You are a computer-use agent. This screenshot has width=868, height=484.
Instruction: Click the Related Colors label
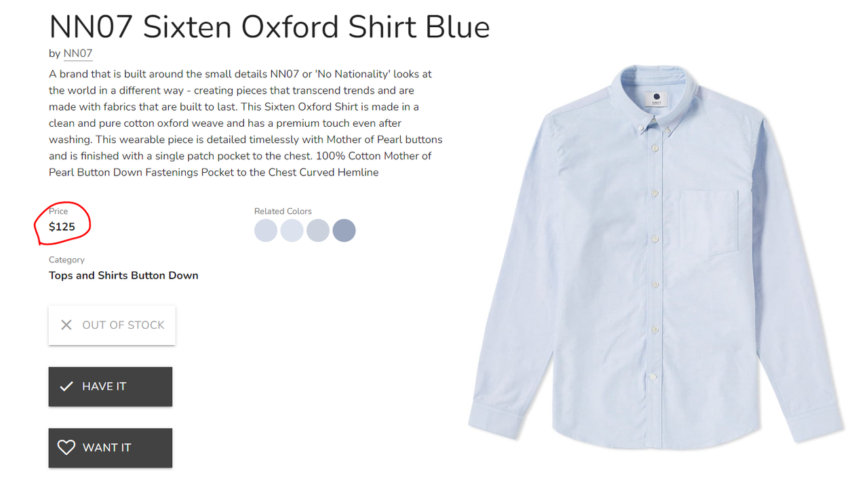pyautogui.click(x=283, y=211)
